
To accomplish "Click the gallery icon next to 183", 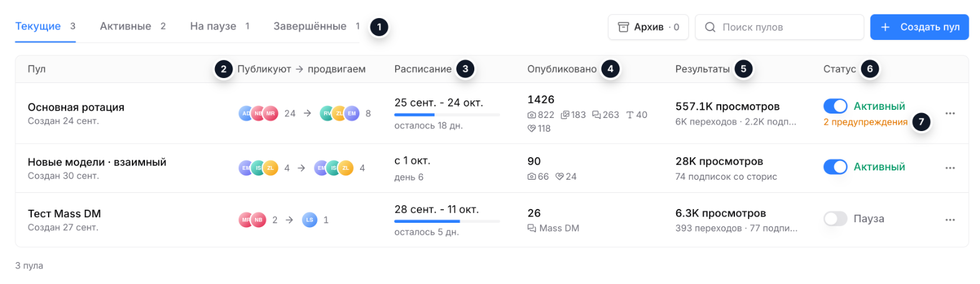I will (x=566, y=115).
